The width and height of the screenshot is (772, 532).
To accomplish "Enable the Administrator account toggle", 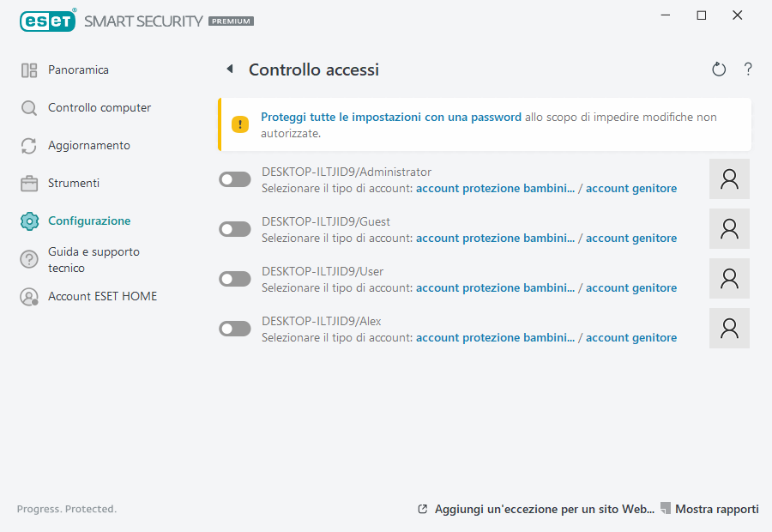I will coord(235,179).
